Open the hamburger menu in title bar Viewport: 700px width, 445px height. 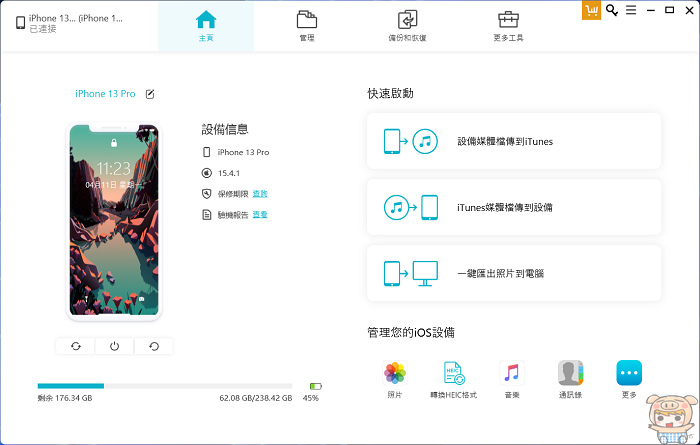(x=630, y=10)
